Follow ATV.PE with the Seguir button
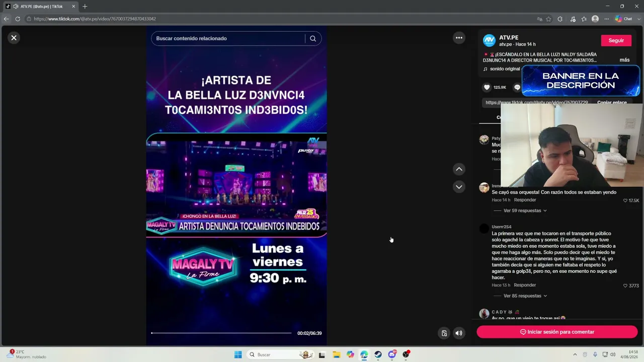This screenshot has height=362, width=644. [x=616, y=41]
